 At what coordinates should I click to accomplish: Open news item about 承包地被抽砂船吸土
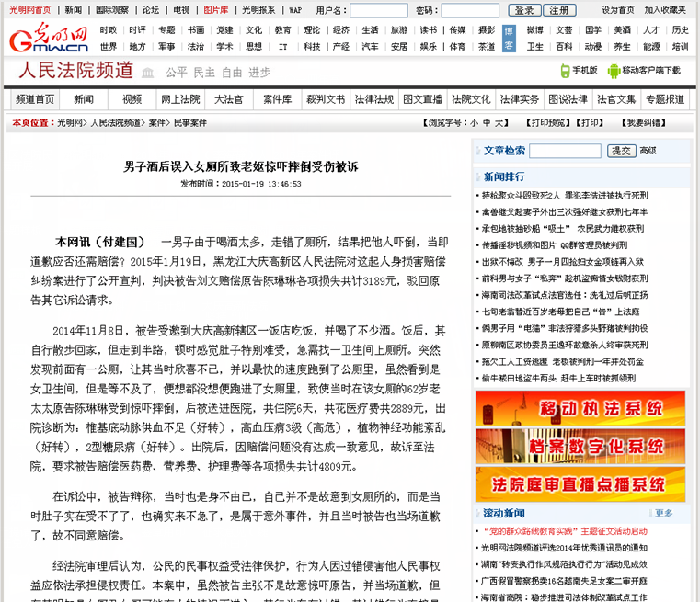tap(563, 229)
